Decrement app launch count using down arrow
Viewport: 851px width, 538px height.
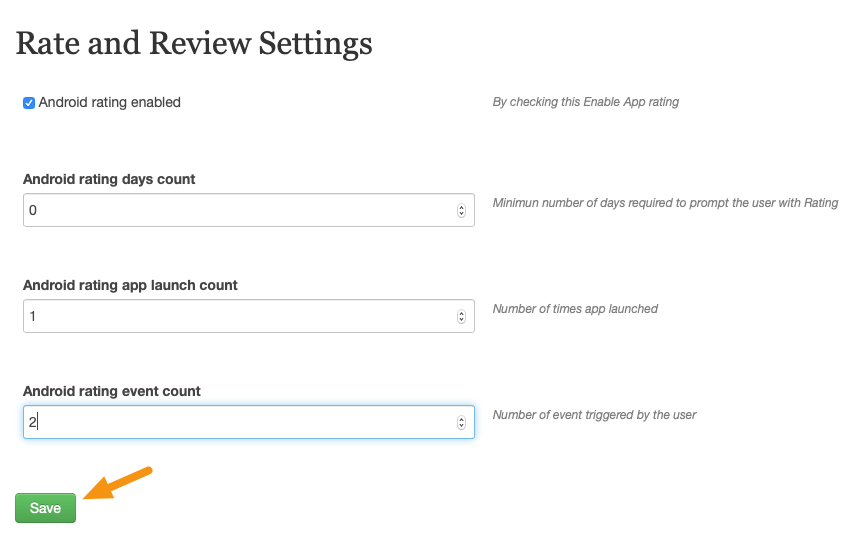pos(461,320)
